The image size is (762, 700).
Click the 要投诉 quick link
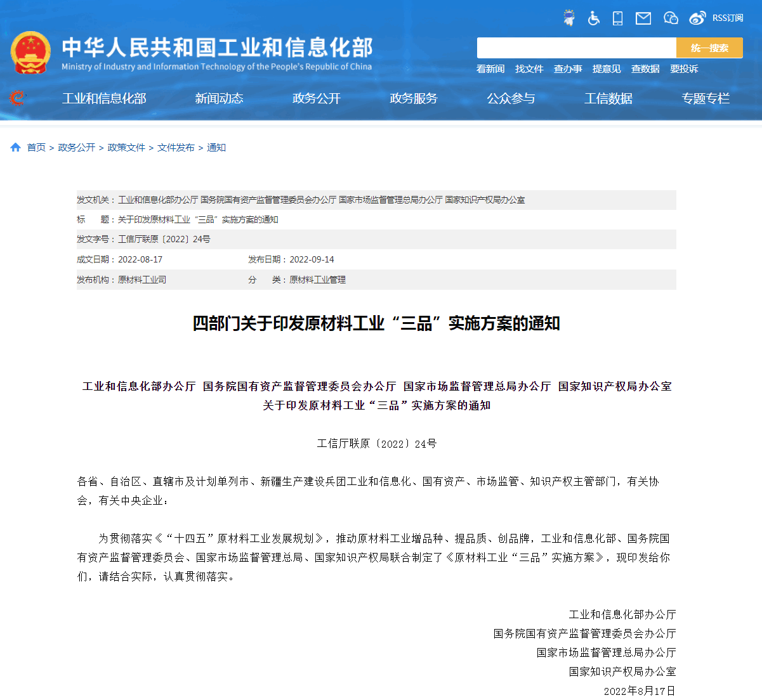[684, 69]
